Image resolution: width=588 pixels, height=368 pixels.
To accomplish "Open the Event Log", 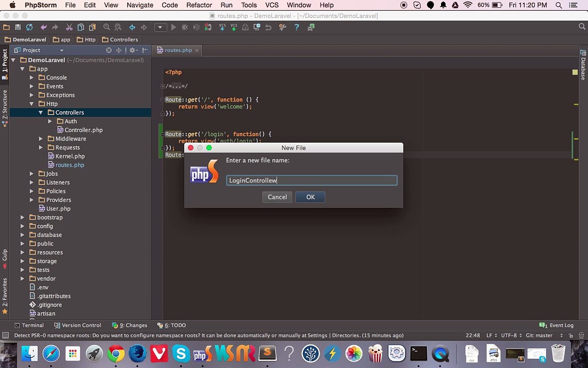I will click(x=556, y=325).
